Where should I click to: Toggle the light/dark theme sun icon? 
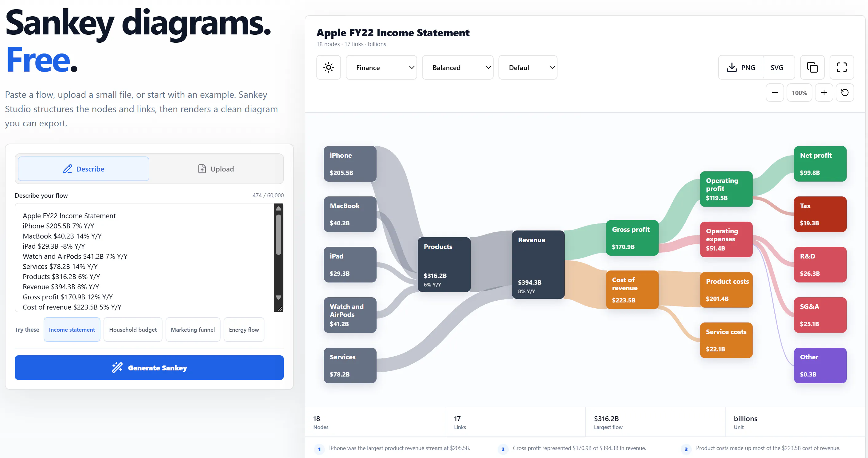click(x=329, y=67)
